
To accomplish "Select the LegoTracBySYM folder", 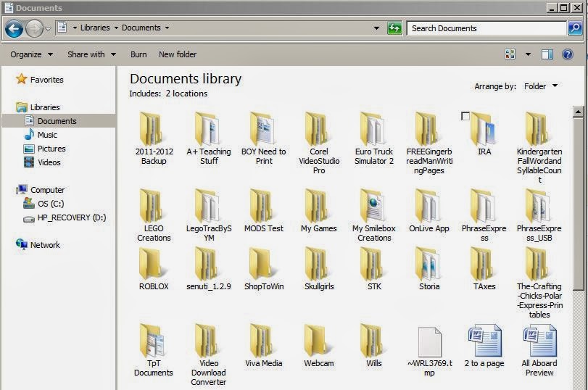I will (209, 215).
